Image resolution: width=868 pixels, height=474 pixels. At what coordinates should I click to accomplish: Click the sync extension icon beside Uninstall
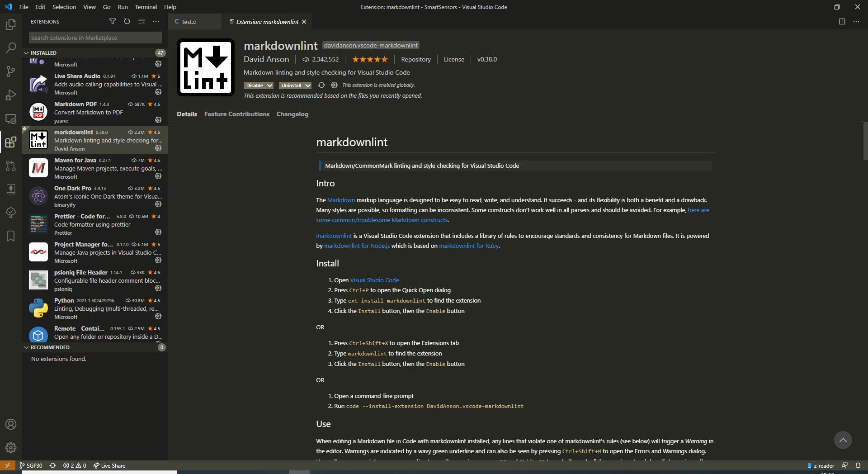point(321,85)
